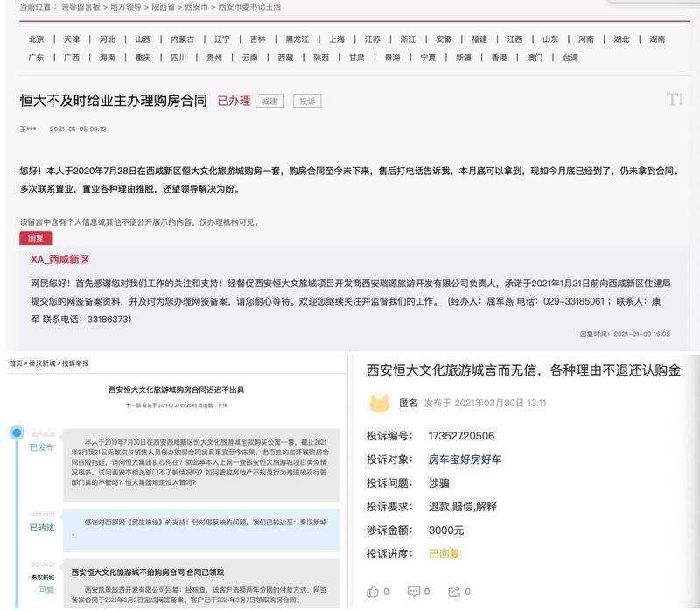Viewport: 700px width, 611px height.
Task: Click the 已转达 timeline status
Action: (42, 528)
